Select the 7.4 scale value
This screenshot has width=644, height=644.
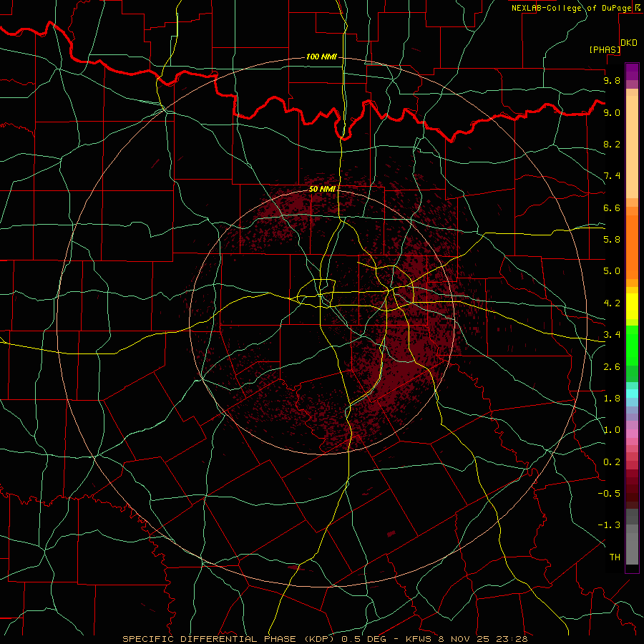pyautogui.click(x=612, y=176)
